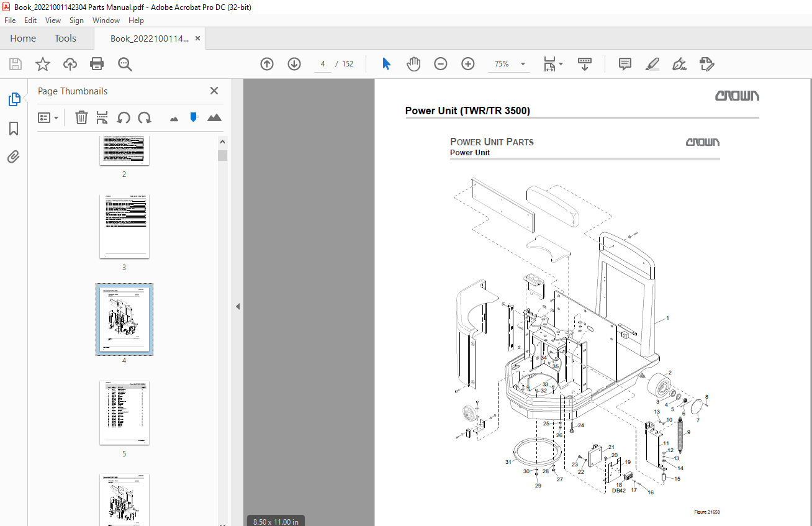
Task: Upload the file with the cloud icon
Action: (x=70, y=64)
